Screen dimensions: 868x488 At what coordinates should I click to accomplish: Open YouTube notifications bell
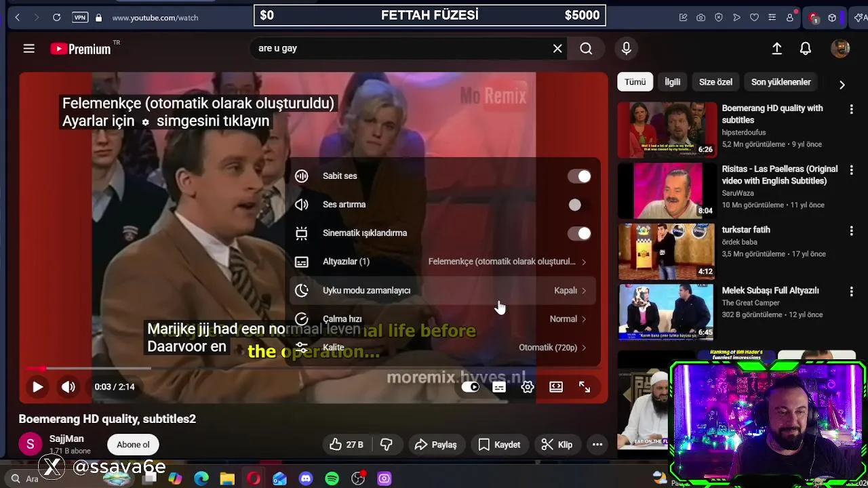(x=806, y=48)
